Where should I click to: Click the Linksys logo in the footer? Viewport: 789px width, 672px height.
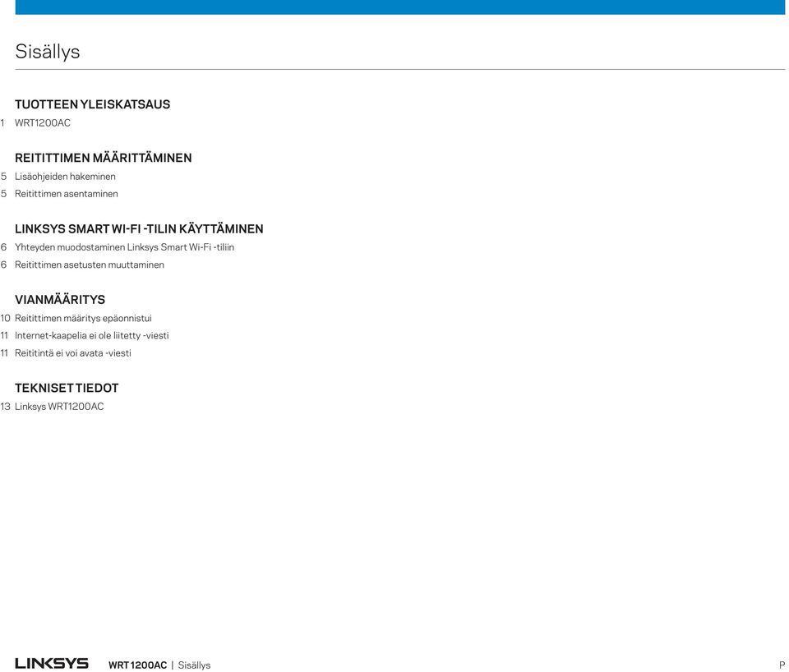51,664
